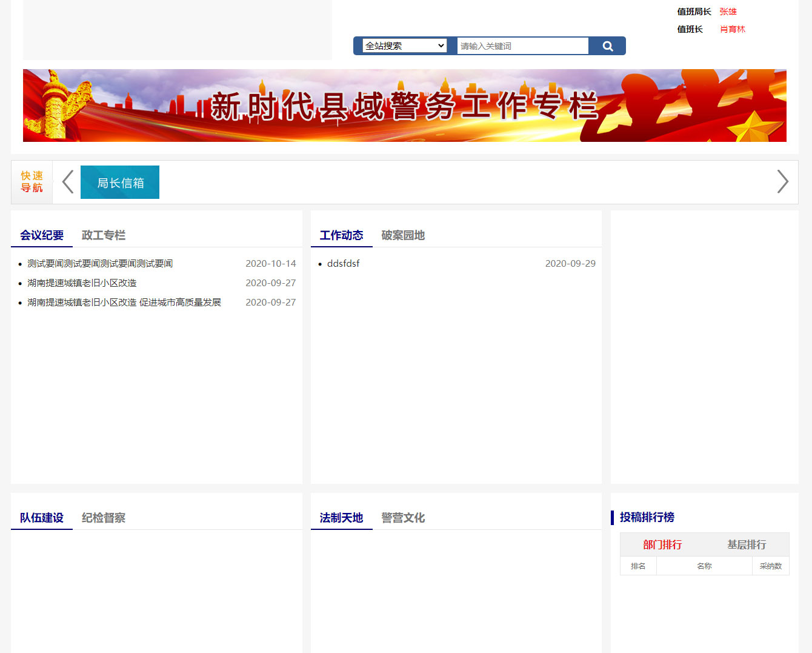812x653 pixels.
Task: Open the 全站搜索 scope dropdown
Action: (405, 46)
